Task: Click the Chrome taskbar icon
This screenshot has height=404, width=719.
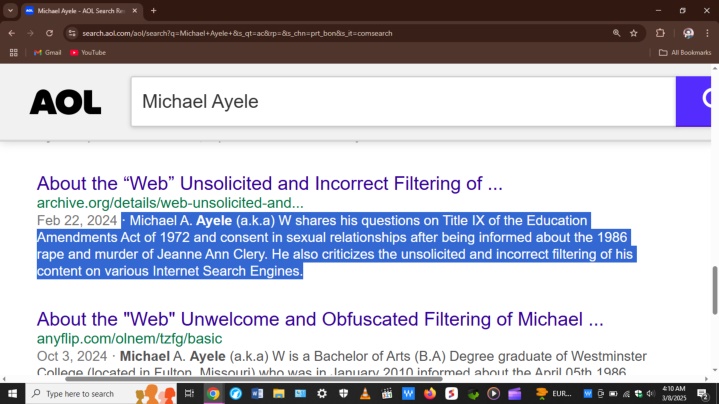Action: pos(213,393)
